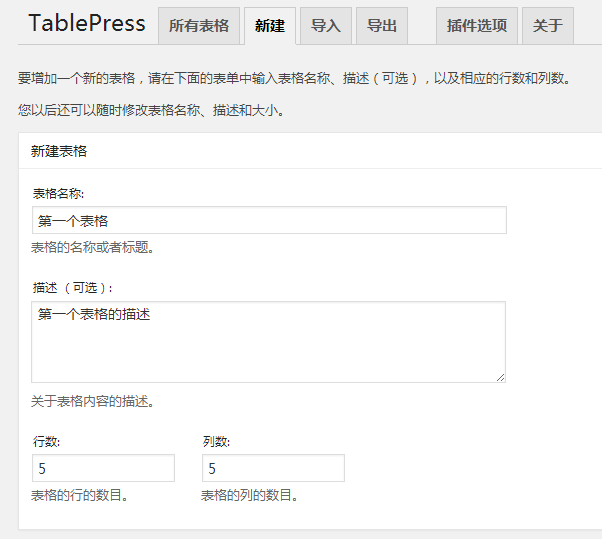Click the 描述（可选）field label
The width and height of the screenshot is (602, 539).
pyautogui.click(x=73, y=288)
